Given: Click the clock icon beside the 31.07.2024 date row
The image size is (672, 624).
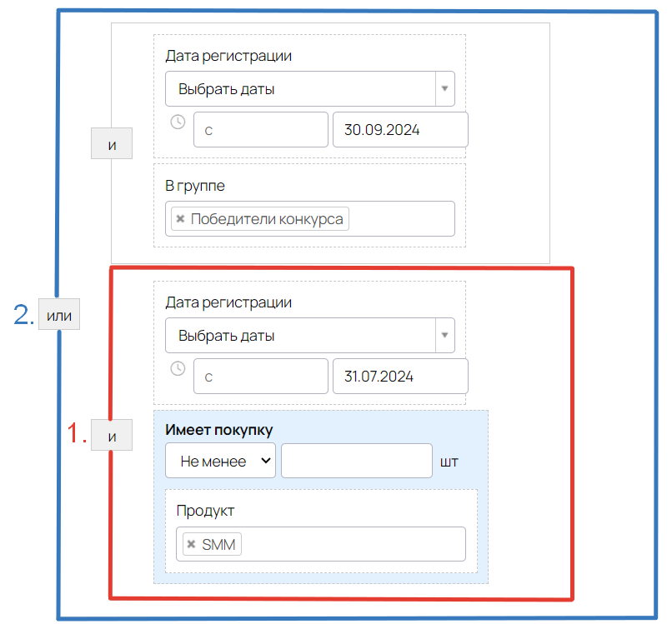Looking at the screenshot, I should coord(178,368).
